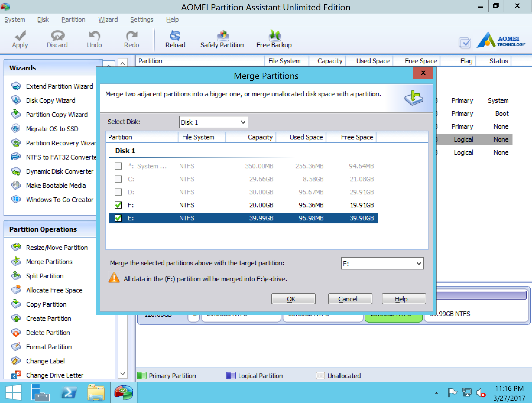532x403 pixels.
Task: Uncheck the F: partition checkbox
Action: tap(118, 205)
